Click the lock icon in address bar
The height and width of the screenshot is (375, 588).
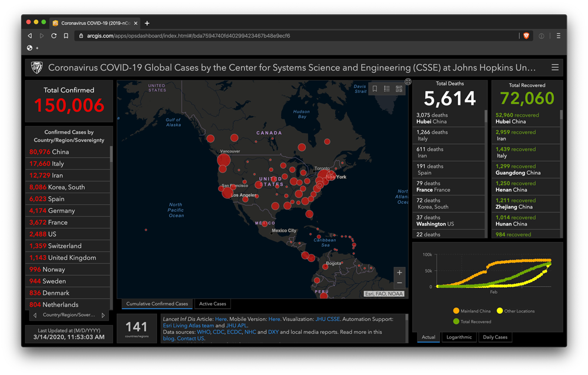click(x=81, y=36)
